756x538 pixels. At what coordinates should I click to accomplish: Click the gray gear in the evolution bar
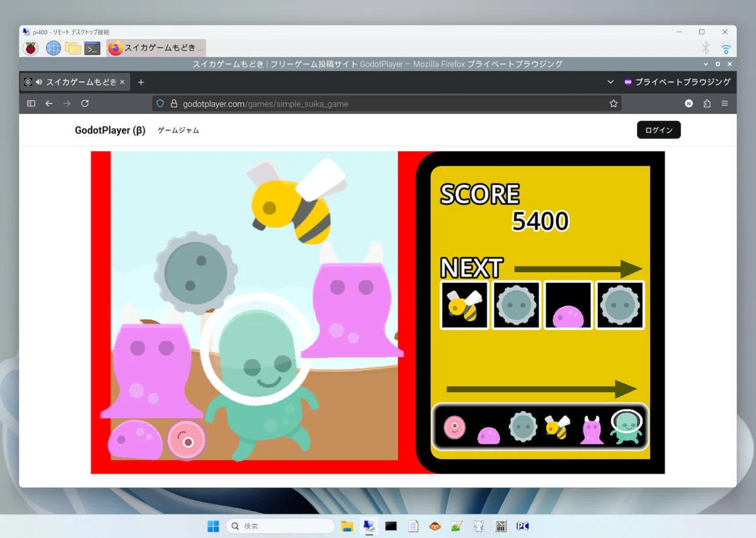click(523, 426)
